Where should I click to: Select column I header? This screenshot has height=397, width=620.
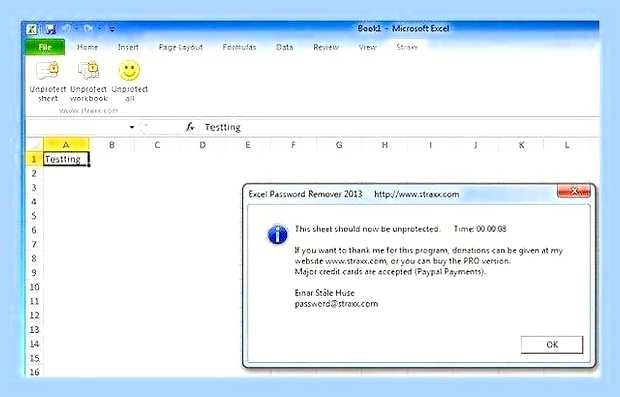(430, 145)
